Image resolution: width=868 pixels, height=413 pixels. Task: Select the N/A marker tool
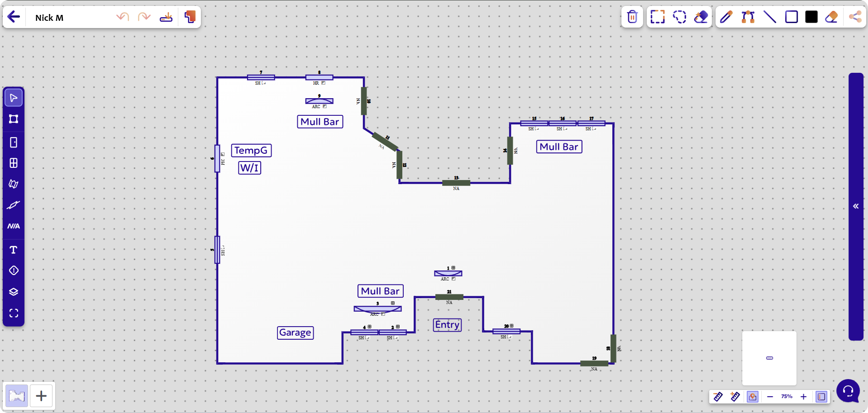pos(14,226)
